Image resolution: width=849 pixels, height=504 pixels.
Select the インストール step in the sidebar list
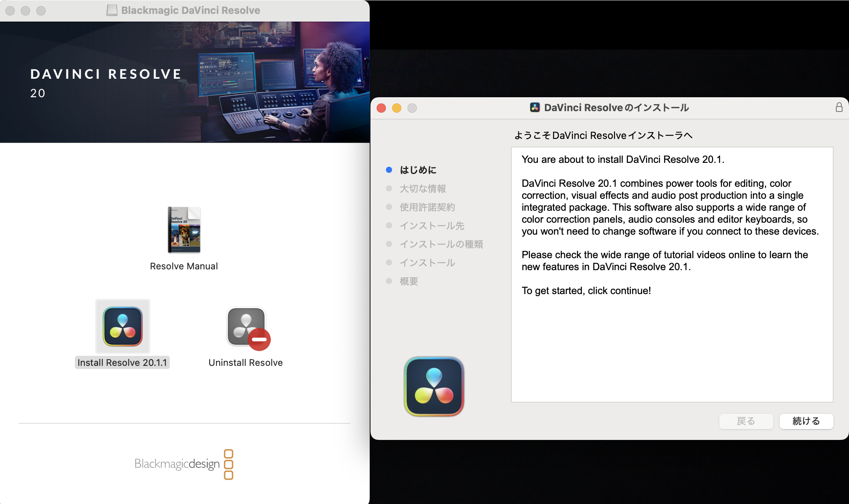pos(427,262)
